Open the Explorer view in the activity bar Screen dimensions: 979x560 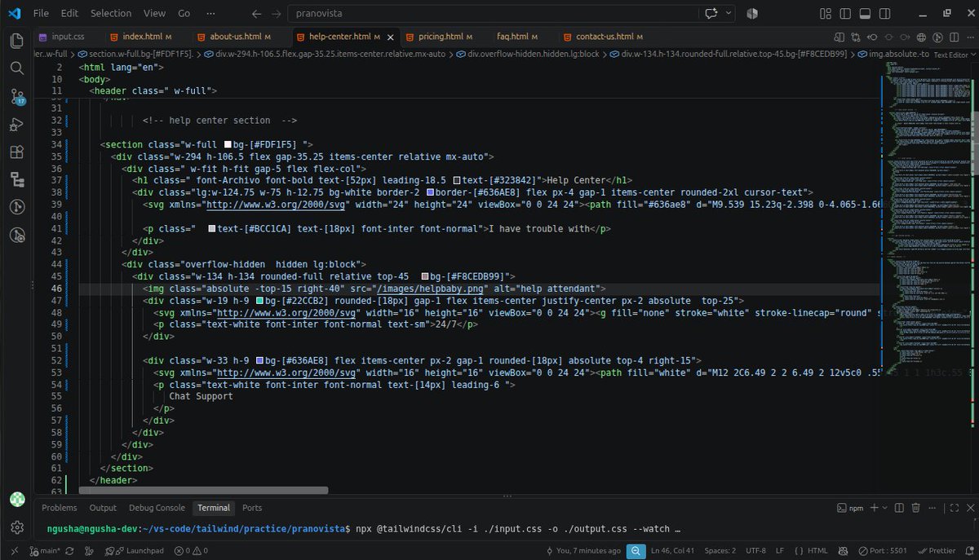16,41
